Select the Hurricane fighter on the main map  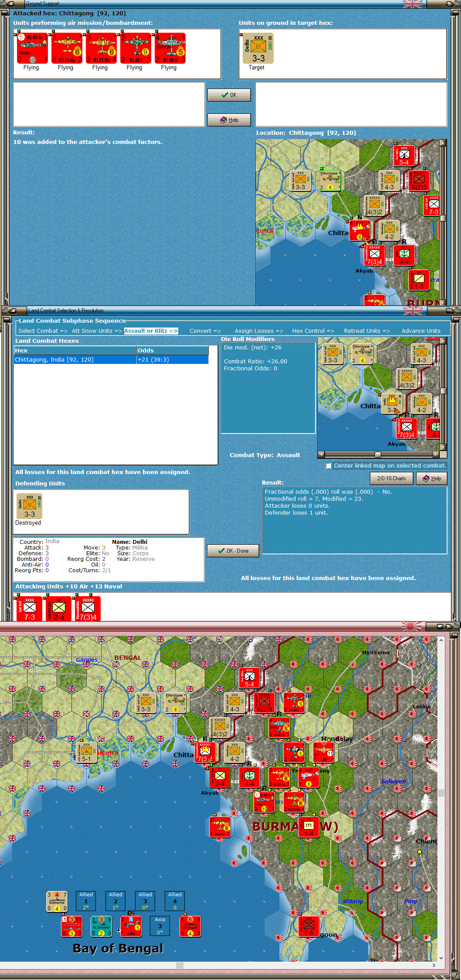pos(175,702)
